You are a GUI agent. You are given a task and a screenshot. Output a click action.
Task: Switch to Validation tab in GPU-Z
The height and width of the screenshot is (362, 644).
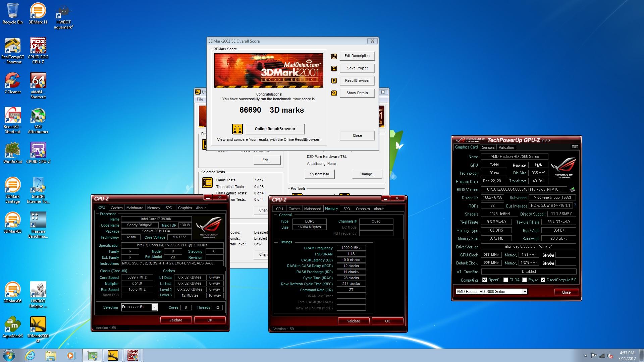(x=506, y=147)
